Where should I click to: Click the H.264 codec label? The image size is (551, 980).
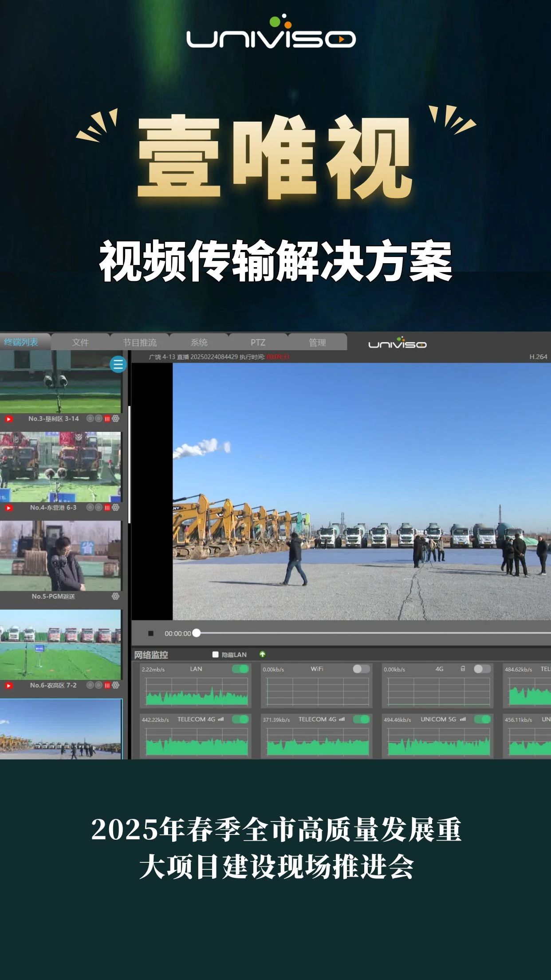pyautogui.click(x=538, y=357)
